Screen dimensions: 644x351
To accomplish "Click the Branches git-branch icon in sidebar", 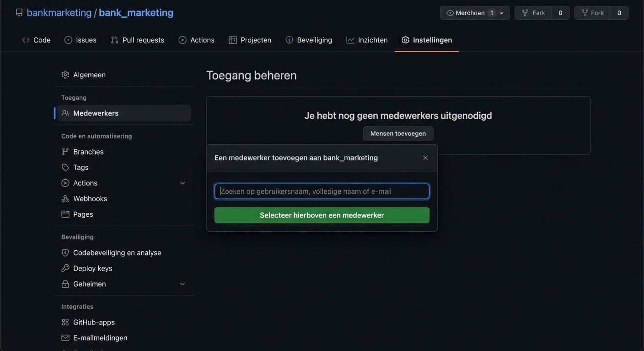I will [65, 152].
